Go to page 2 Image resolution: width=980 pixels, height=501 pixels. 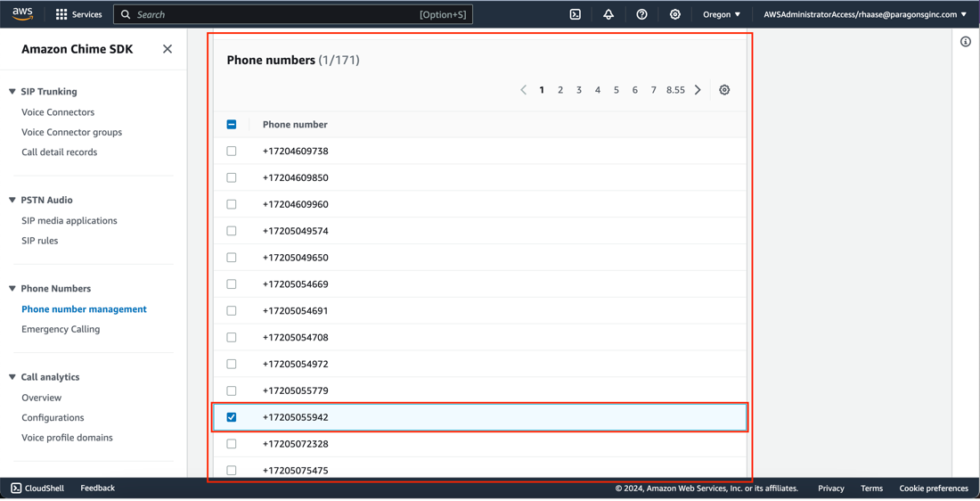(560, 90)
